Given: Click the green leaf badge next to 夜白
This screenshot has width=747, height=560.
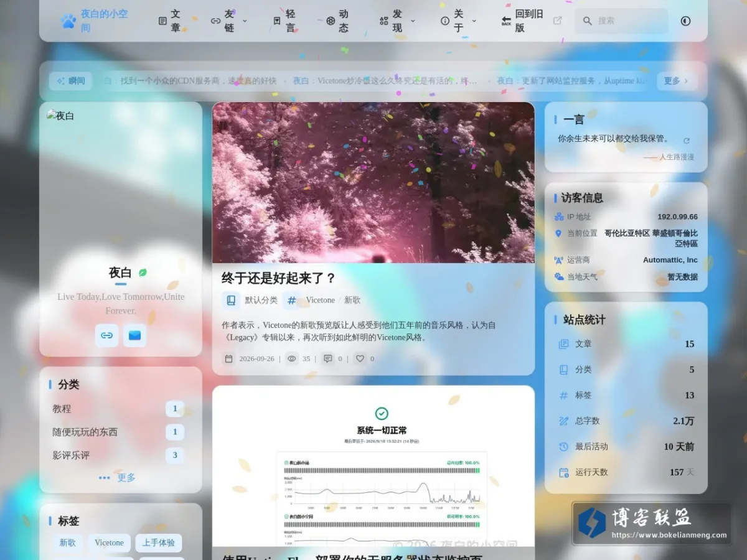Looking at the screenshot, I should coord(143,273).
